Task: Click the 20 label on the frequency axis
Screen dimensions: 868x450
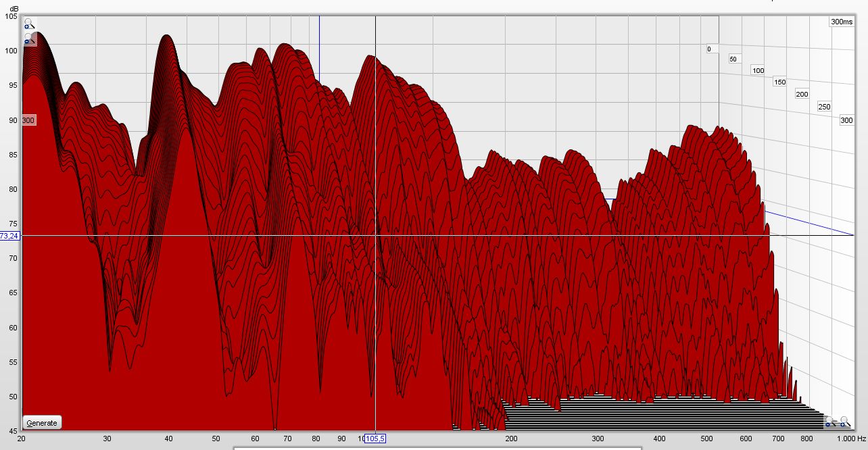Action: pos(22,439)
